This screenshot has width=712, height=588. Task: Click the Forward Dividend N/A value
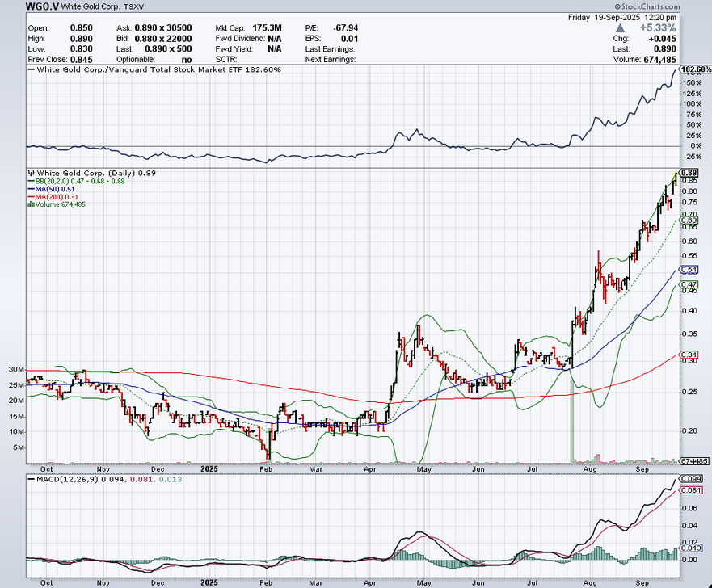click(275, 37)
